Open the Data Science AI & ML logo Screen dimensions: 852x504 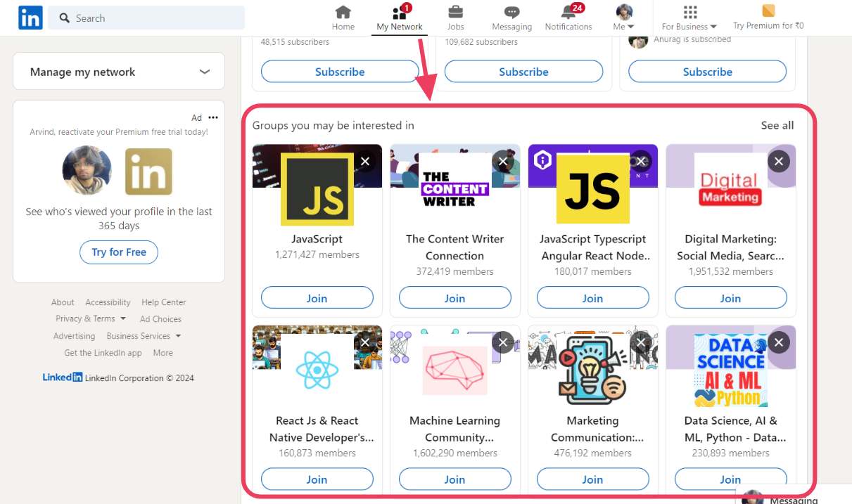point(730,370)
